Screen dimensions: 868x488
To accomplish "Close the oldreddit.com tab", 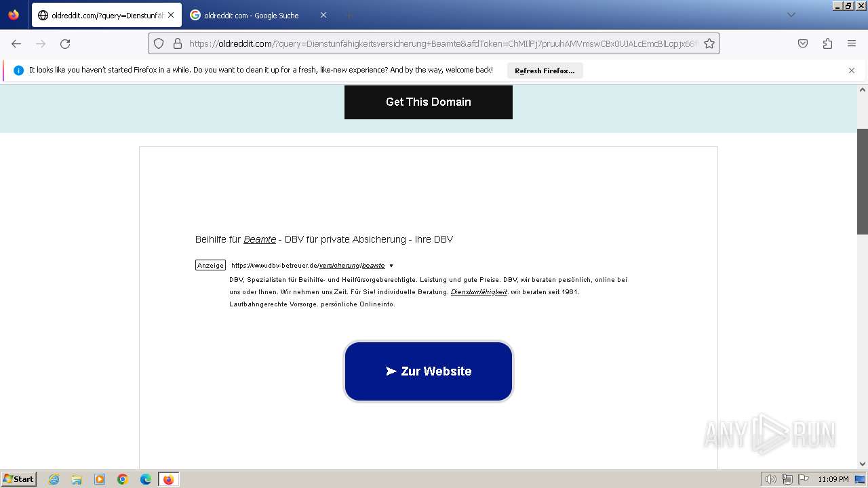I will tap(170, 15).
